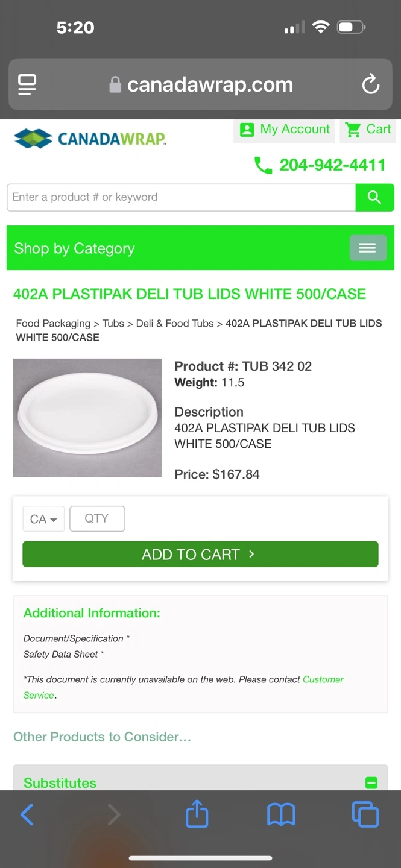Tap the Safari reader/page menu icon
Screen dimensions: 401x868
point(27,84)
